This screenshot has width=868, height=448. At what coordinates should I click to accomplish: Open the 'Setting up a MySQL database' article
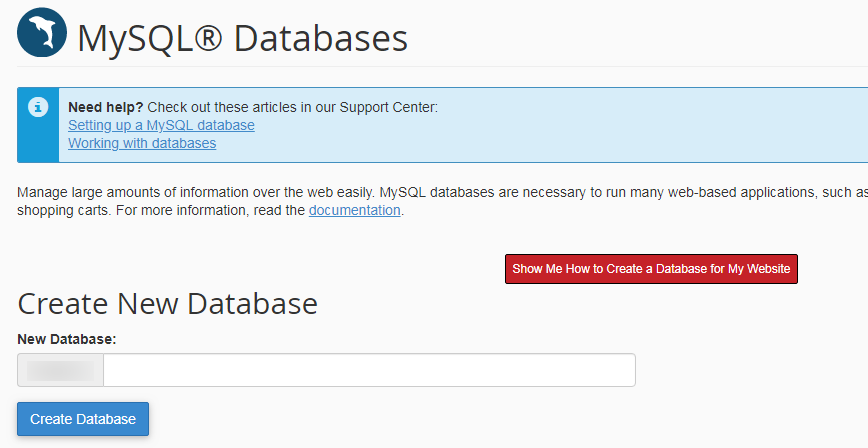click(x=161, y=125)
